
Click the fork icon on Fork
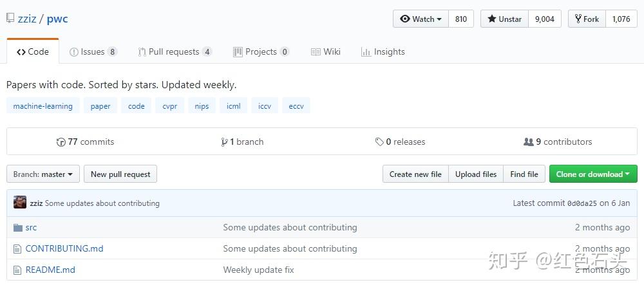[x=578, y=19]
